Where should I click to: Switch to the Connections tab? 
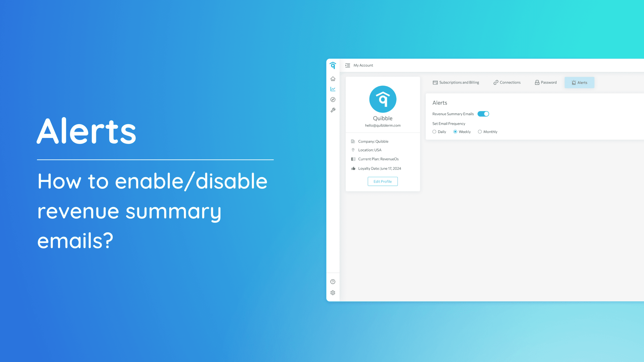tap(507, 82)
